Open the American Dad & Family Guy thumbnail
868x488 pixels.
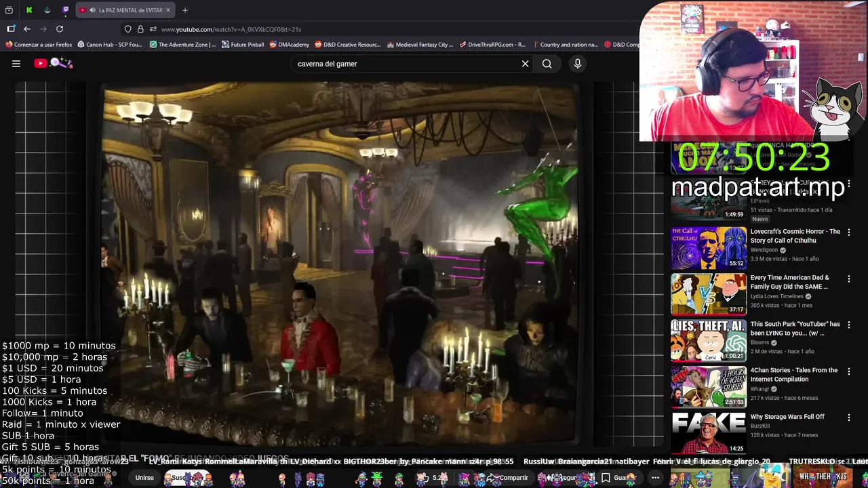point(709,294)
